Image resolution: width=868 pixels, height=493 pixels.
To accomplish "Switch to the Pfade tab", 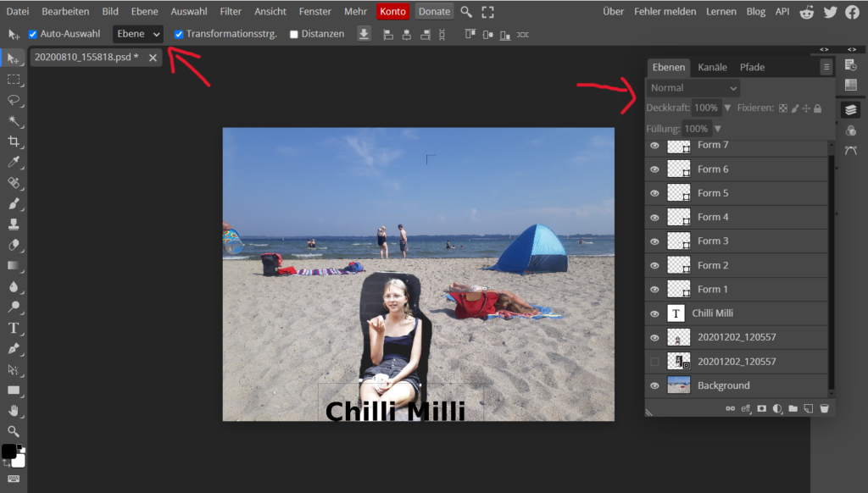I will [752, 67].
